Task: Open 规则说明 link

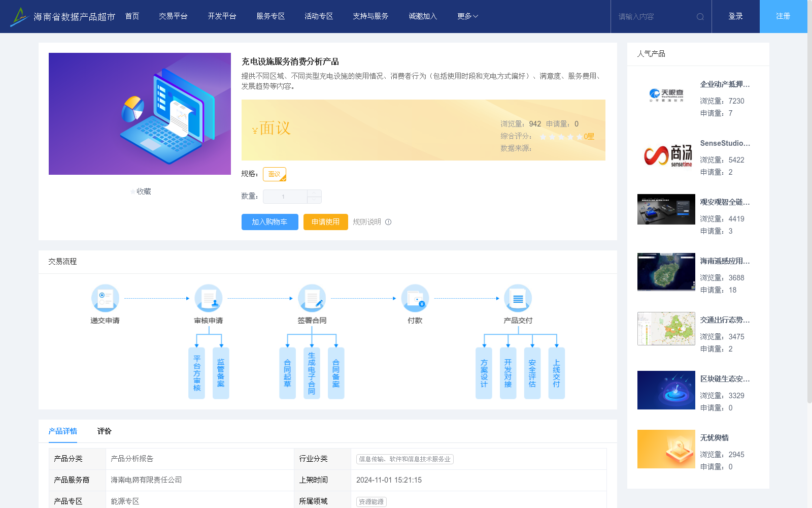Action: coord(367,222)
